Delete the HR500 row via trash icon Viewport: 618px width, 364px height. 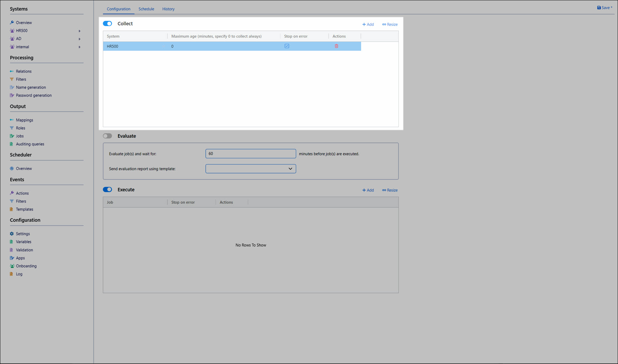336,46
